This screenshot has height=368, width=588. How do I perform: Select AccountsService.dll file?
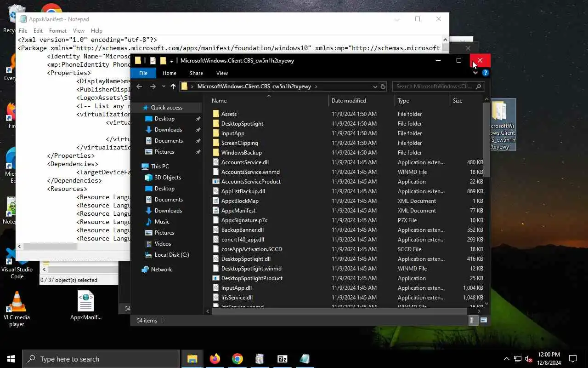[245, 162]
